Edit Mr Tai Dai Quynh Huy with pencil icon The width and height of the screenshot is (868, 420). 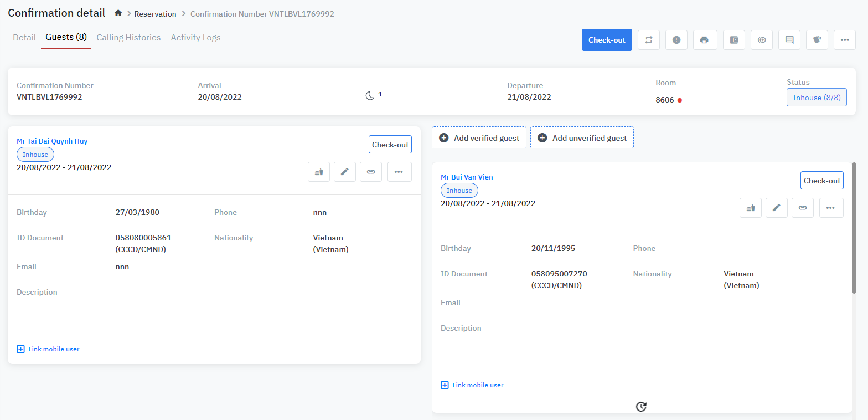tap(344, 172)
